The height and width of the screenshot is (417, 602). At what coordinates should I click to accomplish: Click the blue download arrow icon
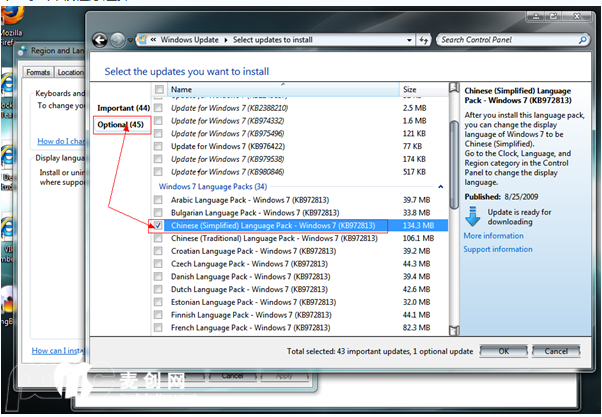(472, 216)
